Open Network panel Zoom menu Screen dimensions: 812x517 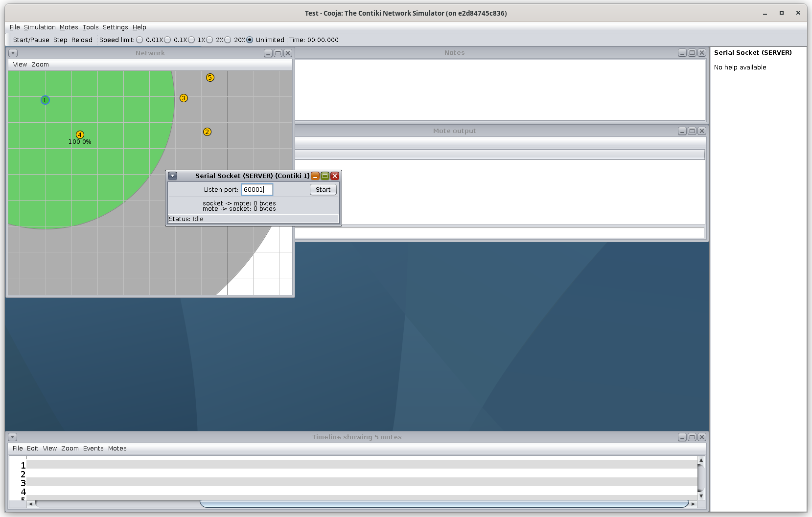(x=40, y=65)
